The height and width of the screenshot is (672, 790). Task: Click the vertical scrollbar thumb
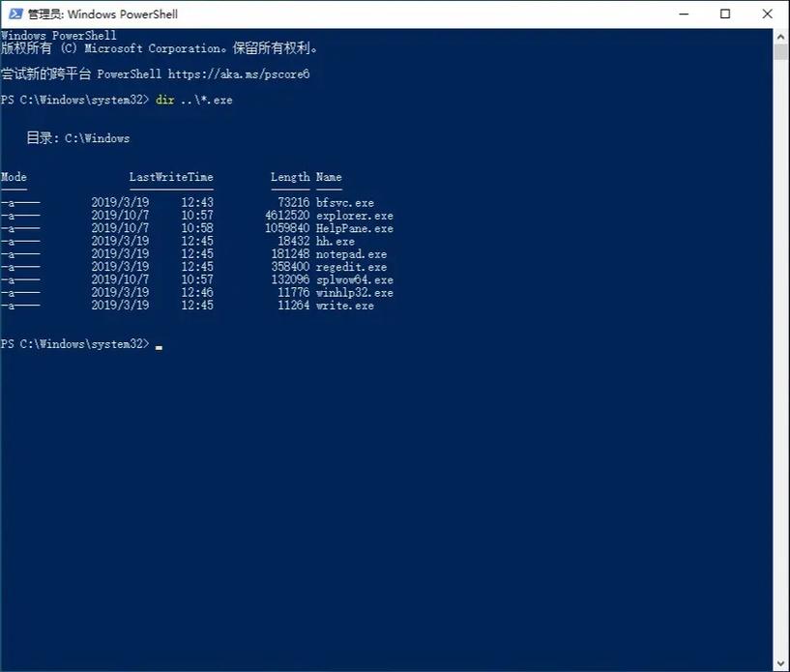point(781,52)
